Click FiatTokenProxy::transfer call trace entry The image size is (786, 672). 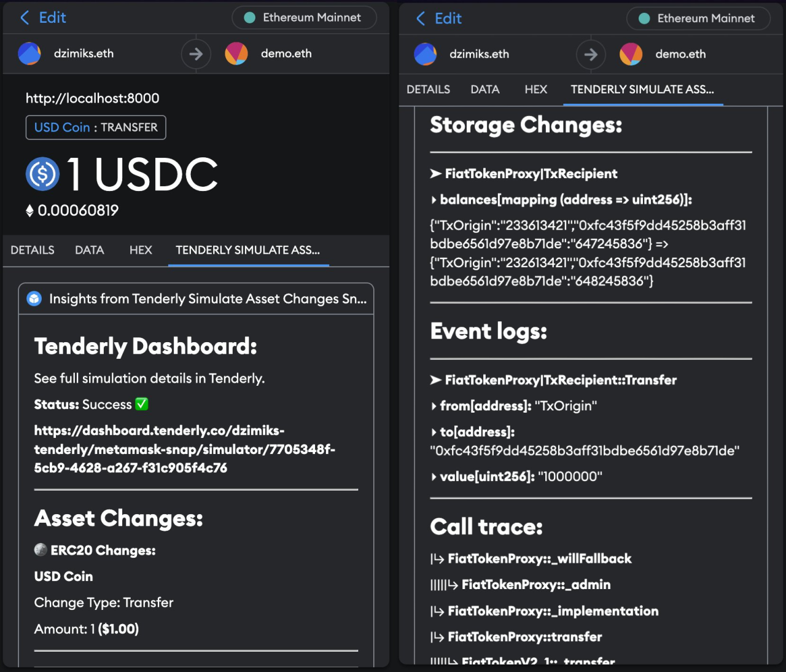pyautogui.click(x=516, y=637)
